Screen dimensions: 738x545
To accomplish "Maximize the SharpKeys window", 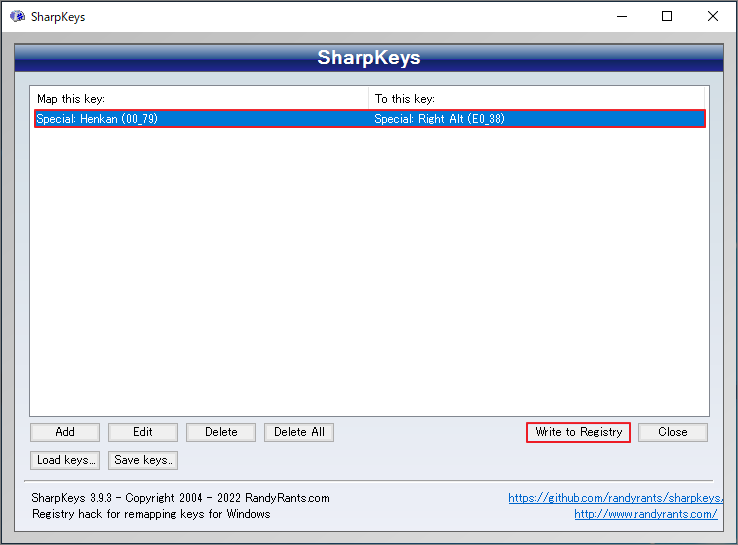I will pos(666,16).
